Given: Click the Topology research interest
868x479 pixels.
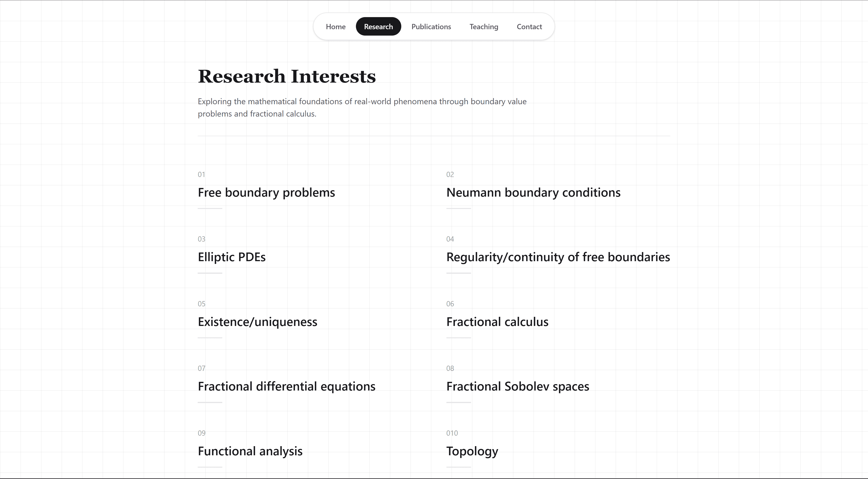Looking at the screenshot, I should pyautogui.click(x=472, y=451).
